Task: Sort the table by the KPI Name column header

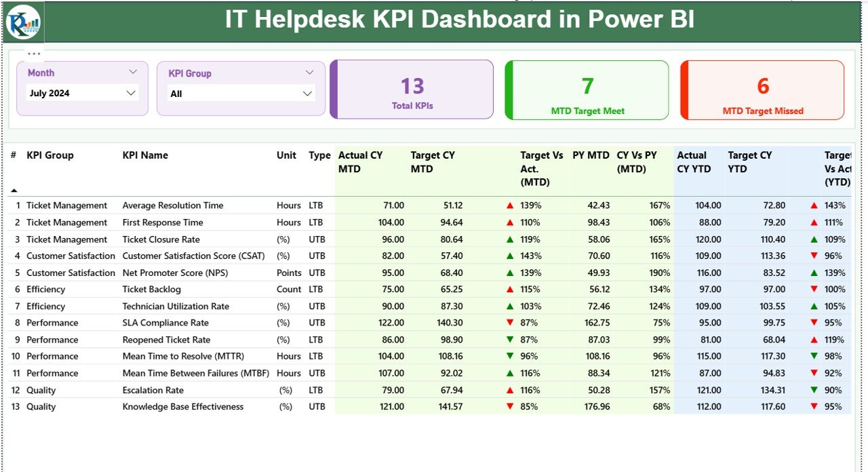Action: pos(145,155)
